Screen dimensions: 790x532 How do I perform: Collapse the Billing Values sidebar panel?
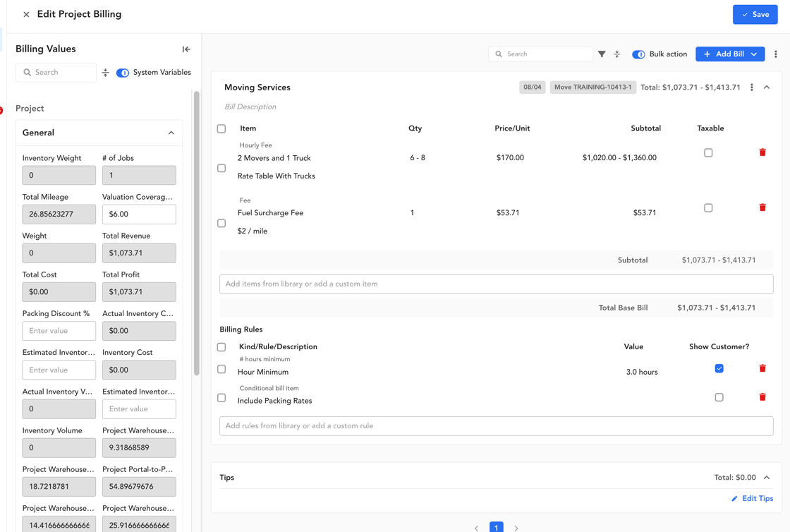(186, 49)
